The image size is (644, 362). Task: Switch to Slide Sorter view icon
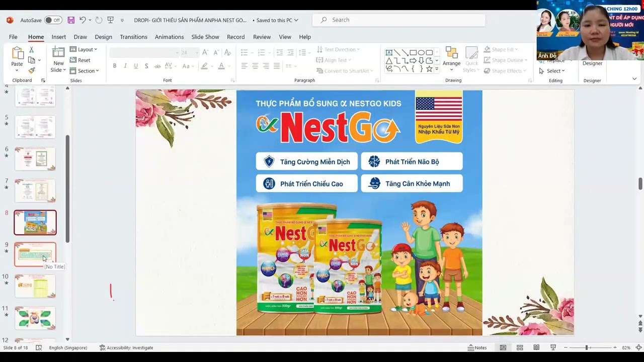coord(520,347)
